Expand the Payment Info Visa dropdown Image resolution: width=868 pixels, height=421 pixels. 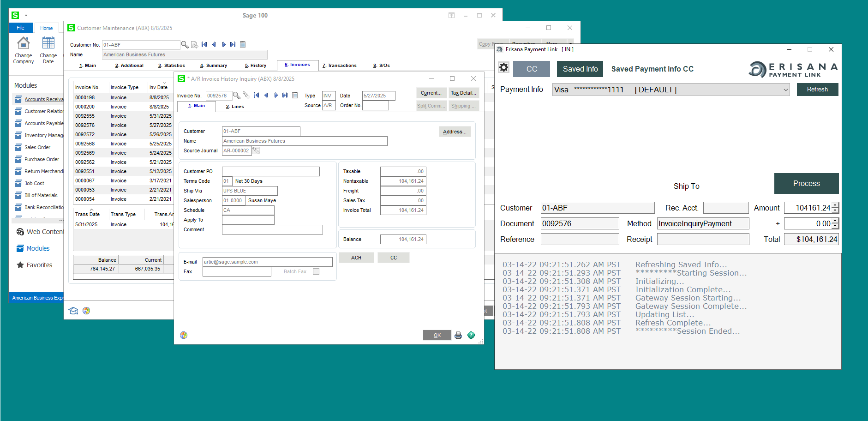click(x=785, y=90)
